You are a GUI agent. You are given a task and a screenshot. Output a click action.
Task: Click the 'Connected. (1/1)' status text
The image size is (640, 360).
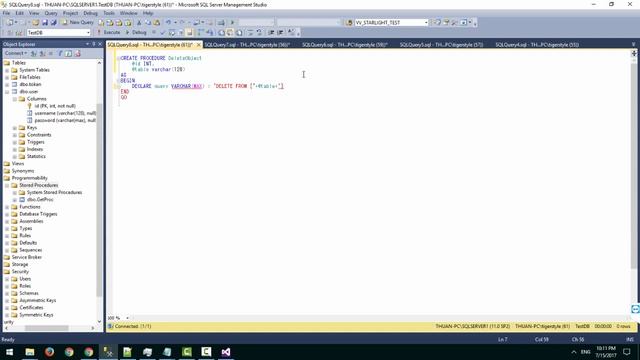[133, 327]
